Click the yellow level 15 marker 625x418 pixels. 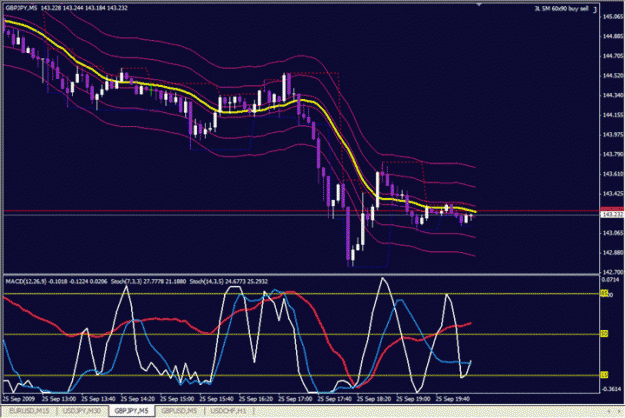[x=604, y=375]
